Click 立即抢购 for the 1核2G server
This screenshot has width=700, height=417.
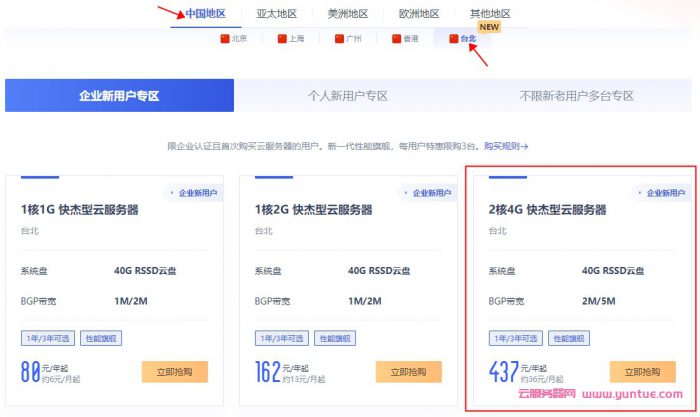[x=408, y=372]
